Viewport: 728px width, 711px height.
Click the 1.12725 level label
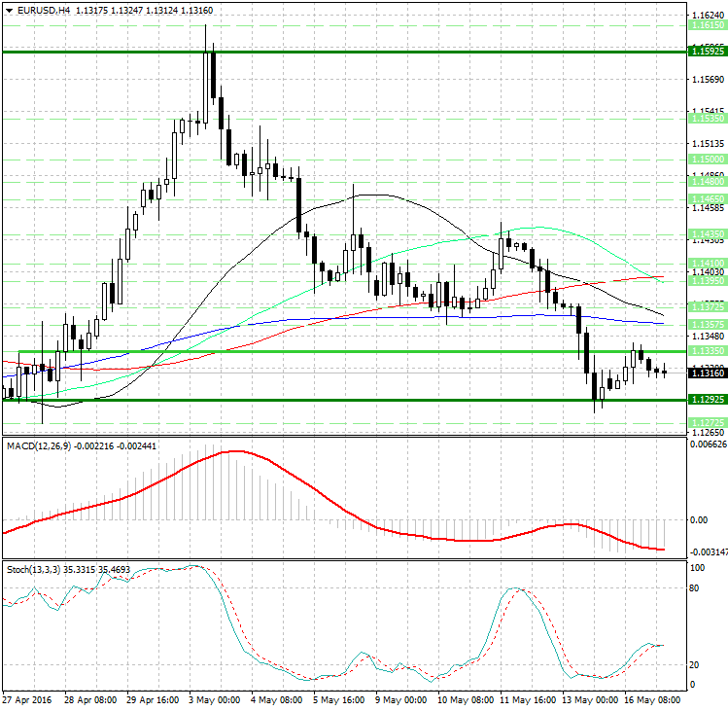click(x=708, y=422)
